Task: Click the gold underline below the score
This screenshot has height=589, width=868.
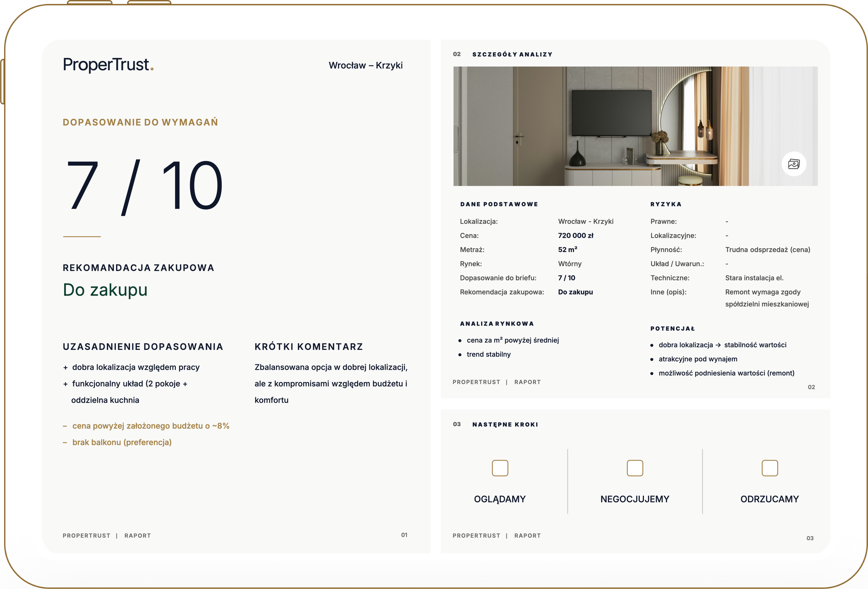Action: click(x=82, y=237)
